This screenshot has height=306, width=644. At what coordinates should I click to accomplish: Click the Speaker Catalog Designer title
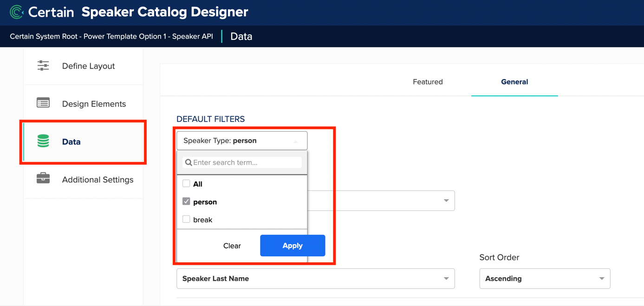pyautogui.click(x=165, y=12)
